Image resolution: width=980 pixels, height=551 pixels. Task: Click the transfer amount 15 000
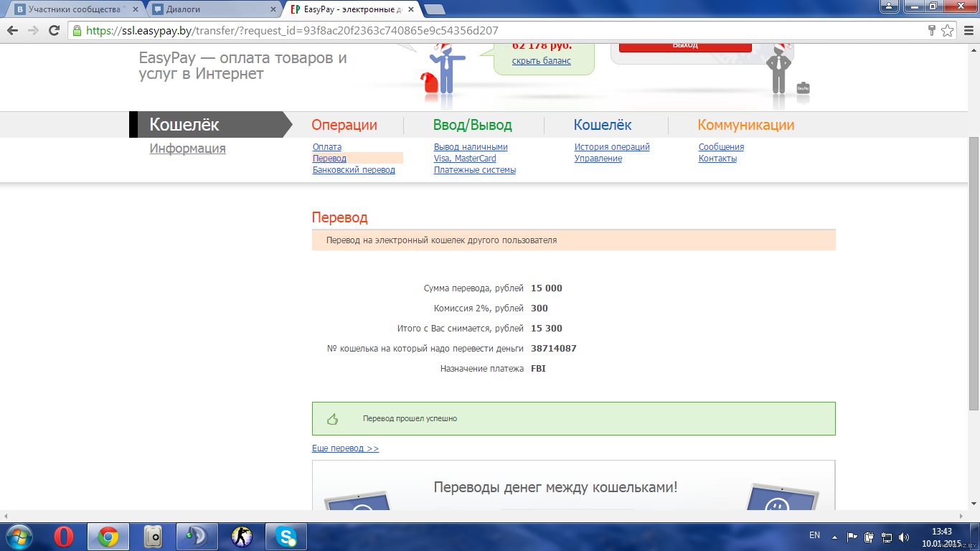[x=547, y=288]
